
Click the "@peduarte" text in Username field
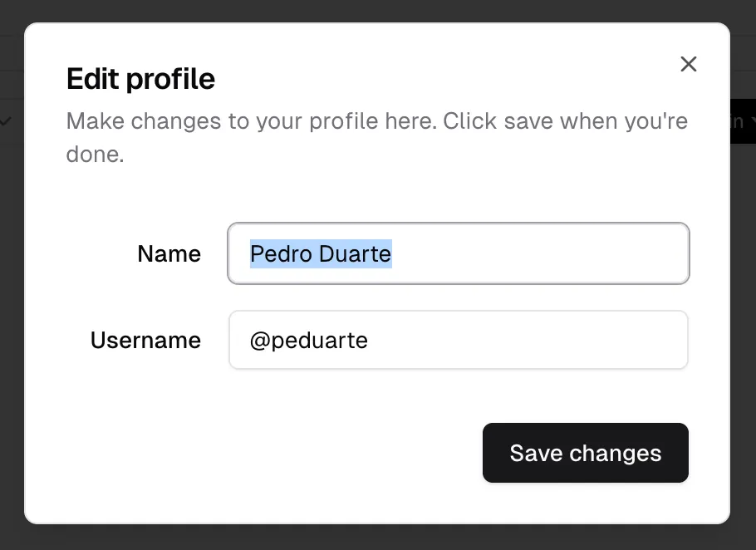click(x=309, y=340)
